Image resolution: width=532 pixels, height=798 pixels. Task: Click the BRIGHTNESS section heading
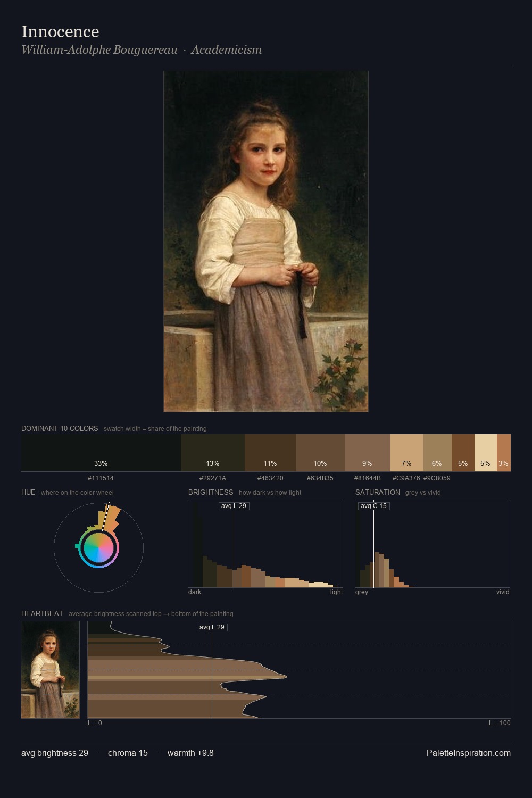point(211,492)
